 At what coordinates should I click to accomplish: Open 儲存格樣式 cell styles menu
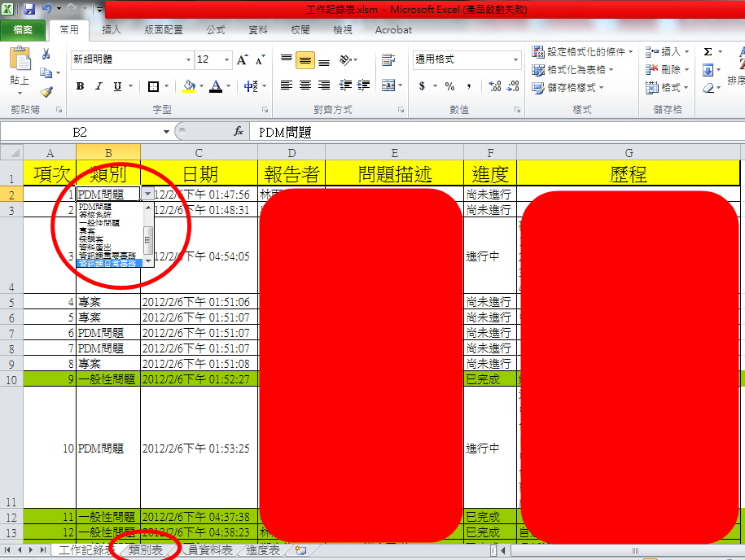tap(568, 88)
